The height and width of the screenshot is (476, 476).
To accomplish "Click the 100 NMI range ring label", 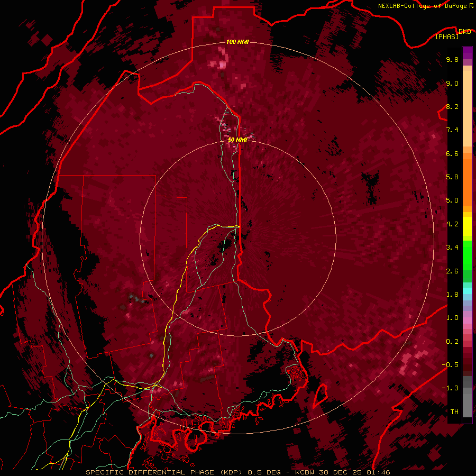I will point(237,42).
